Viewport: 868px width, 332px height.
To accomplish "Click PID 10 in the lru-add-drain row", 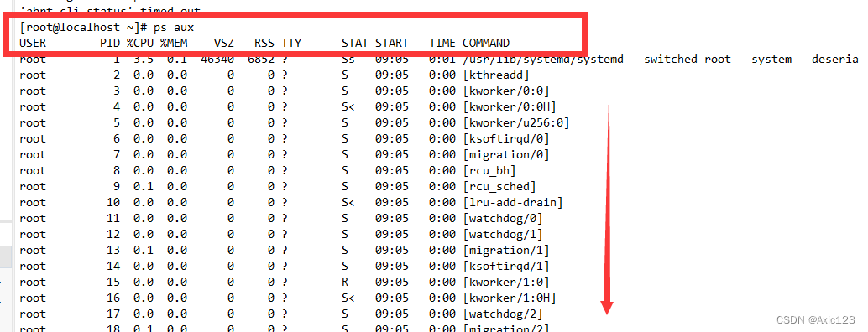I will pos(113,203).
